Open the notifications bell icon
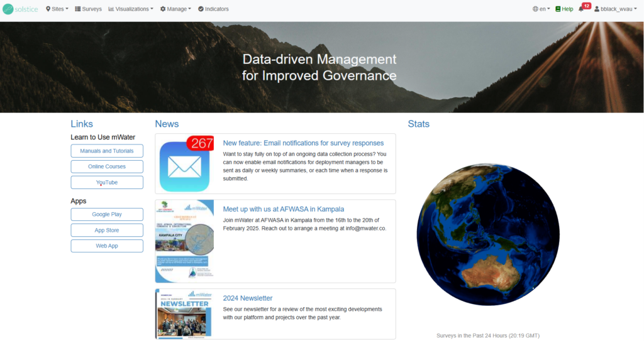 (581, 9)
